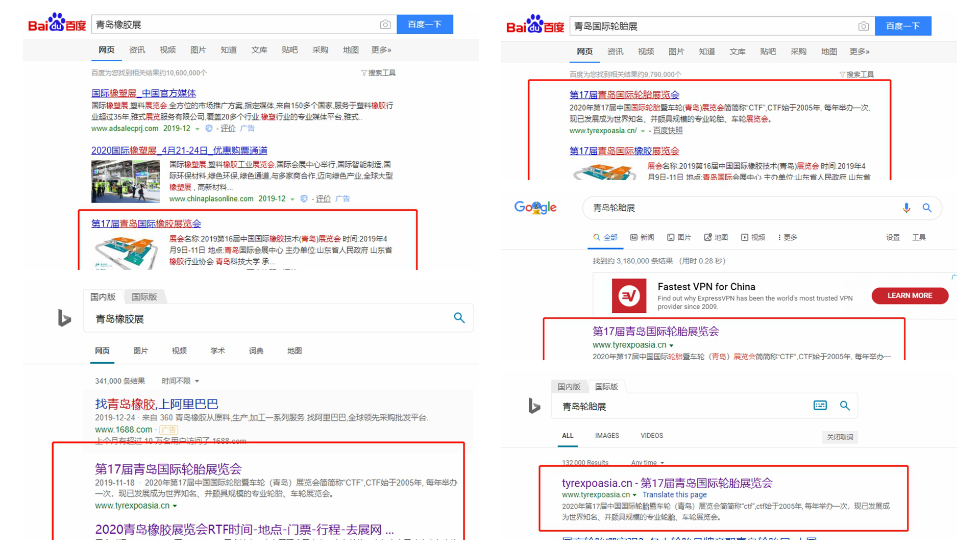
Task: Switch to IMAGES tab in the right Bing search
Action: [607, 436]
